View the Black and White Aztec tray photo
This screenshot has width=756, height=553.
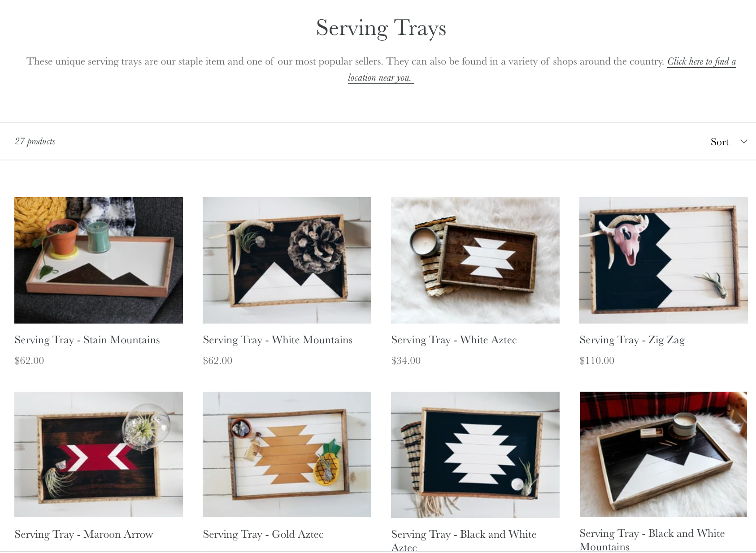[x=475, y=455]
